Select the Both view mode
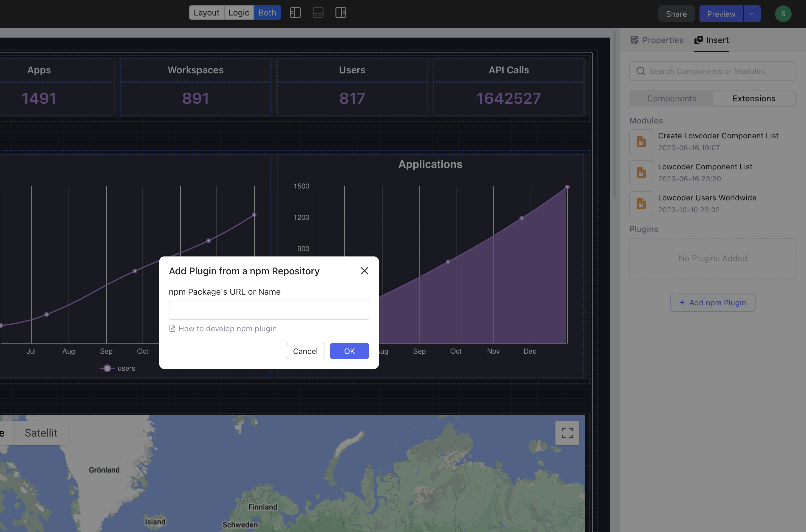 (x=267, y=13)
